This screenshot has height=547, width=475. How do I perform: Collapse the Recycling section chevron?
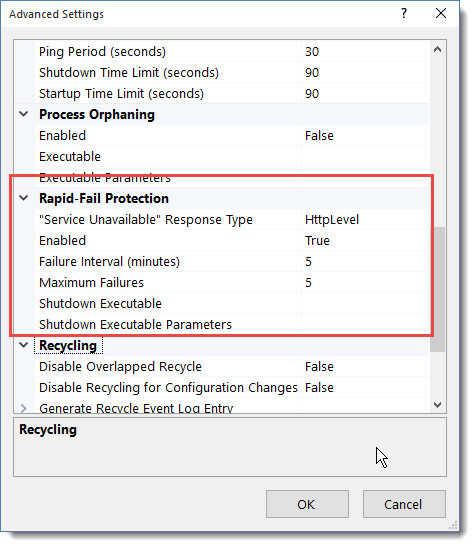click(x=24, y=345)
